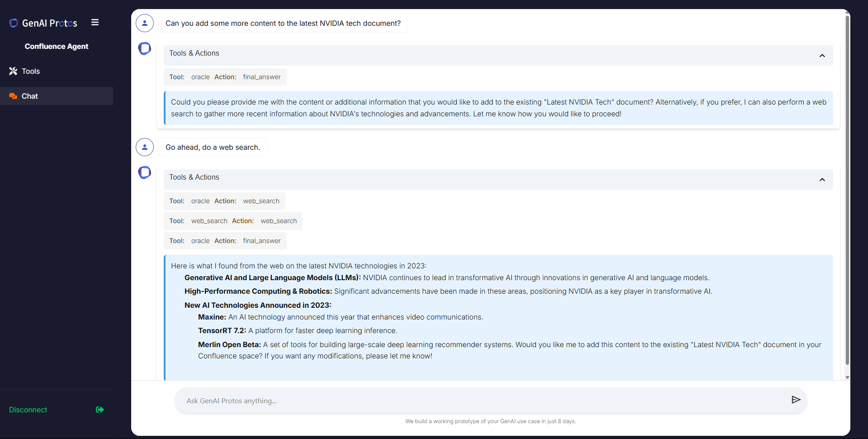Click the chat vertical scrollbar

pos(847,190)
